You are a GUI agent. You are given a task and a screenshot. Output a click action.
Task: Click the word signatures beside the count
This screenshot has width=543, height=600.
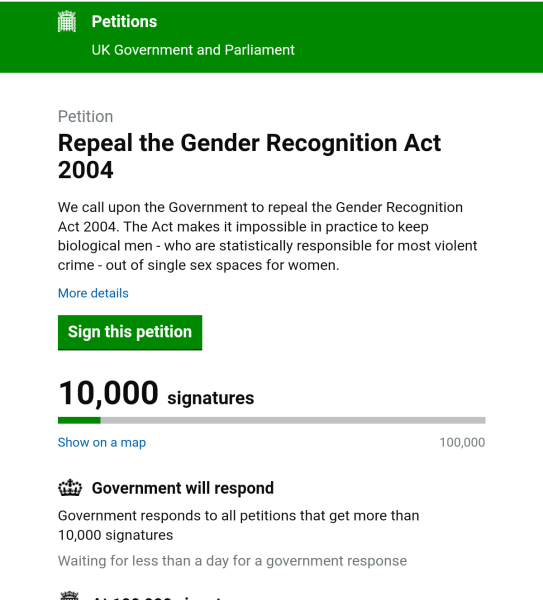[x=210, y=398]
